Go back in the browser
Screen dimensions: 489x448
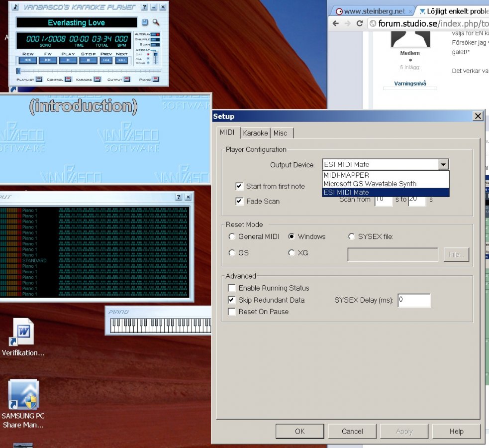click(336, 23)
